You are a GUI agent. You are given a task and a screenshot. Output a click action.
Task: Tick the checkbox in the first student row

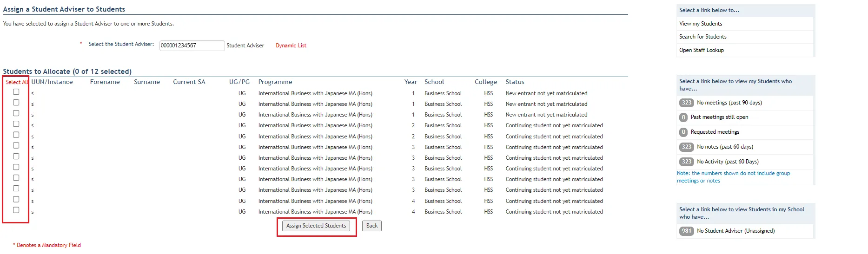click(x=16, y=92)
